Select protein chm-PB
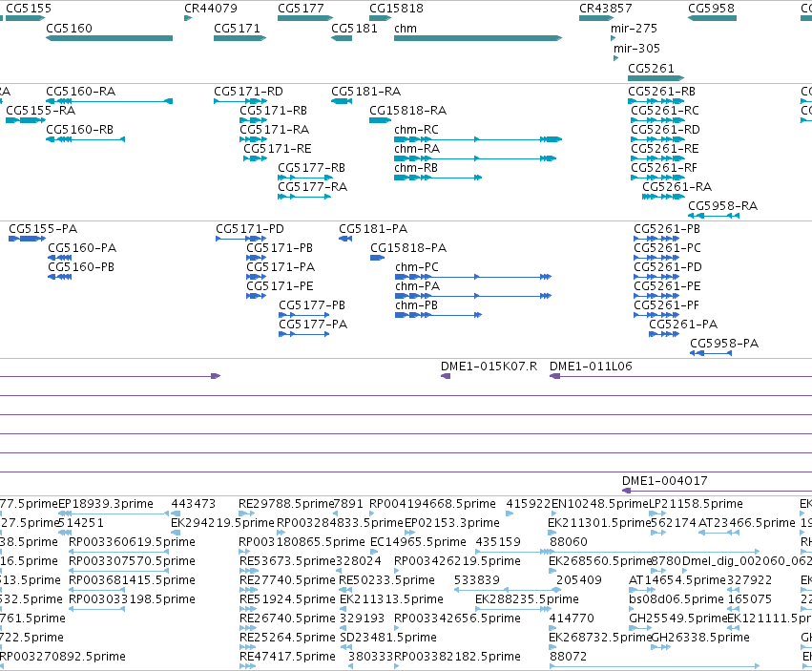The image size is (812, 671). pyautogui.click(x=416, y=305)
